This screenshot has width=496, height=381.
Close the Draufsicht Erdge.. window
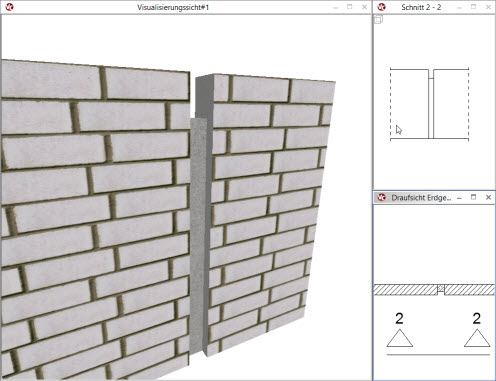(x=488, y=197)
